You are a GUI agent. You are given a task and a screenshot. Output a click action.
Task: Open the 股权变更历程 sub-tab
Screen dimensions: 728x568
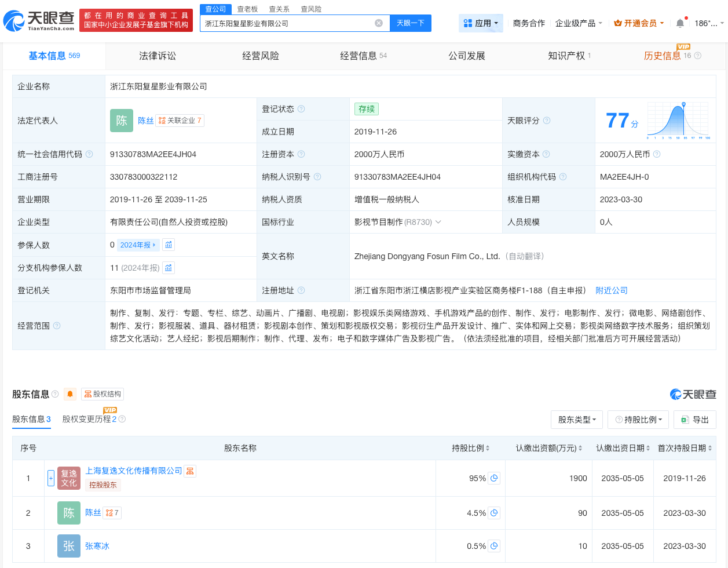click(89, 419)
